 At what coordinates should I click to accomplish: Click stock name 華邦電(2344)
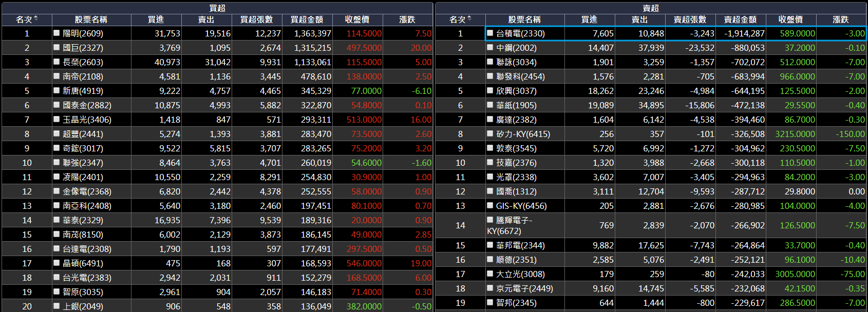click(x=520, y=245)
